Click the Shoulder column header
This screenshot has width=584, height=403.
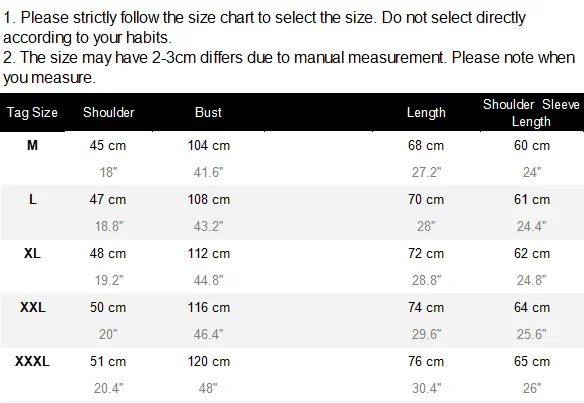coord(108,112)
